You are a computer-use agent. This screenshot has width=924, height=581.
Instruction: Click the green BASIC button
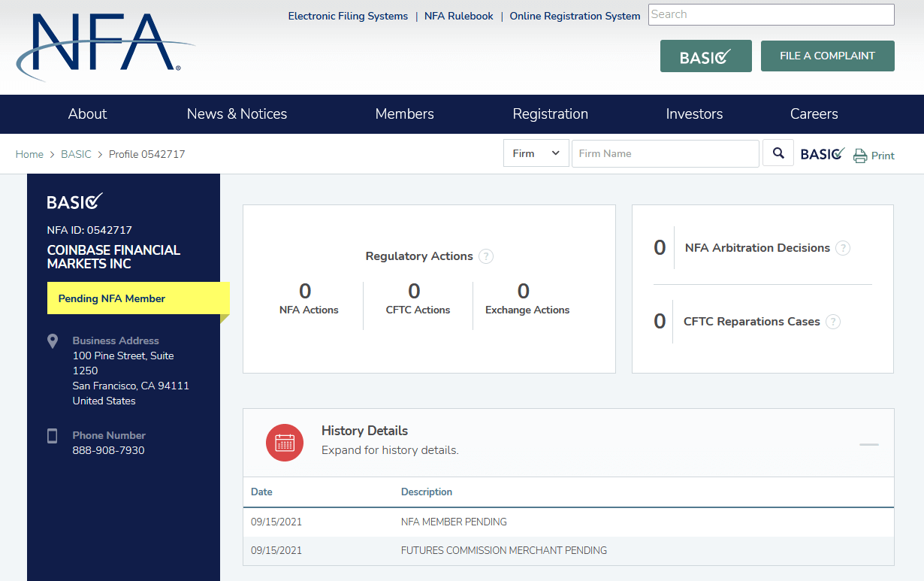pyautogui.click(x=705, y=56)
